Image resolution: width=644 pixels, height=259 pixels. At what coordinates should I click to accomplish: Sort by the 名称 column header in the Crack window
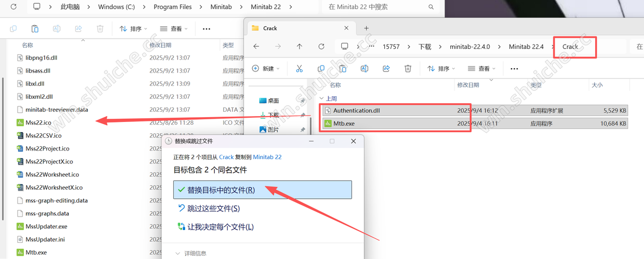coord(335,85)
